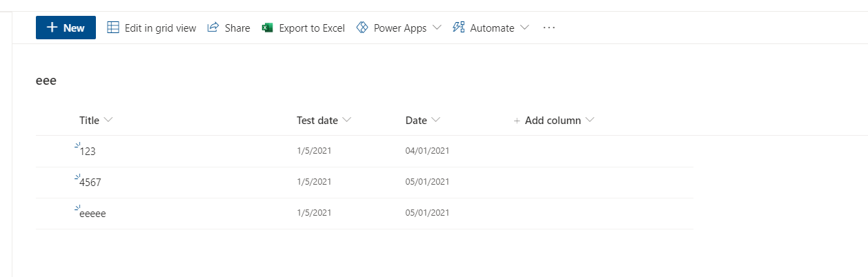868x277 pixels.
Task: Expand the Power Apps dropdown chevron
Action: tap(437, 28)
